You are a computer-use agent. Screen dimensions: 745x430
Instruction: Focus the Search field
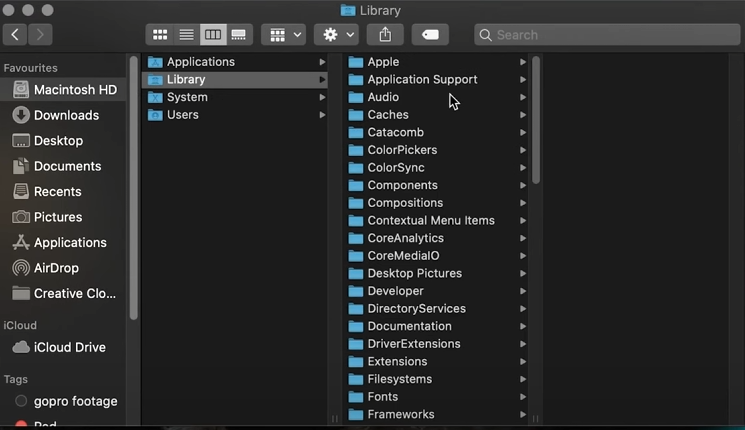[607, 35]
